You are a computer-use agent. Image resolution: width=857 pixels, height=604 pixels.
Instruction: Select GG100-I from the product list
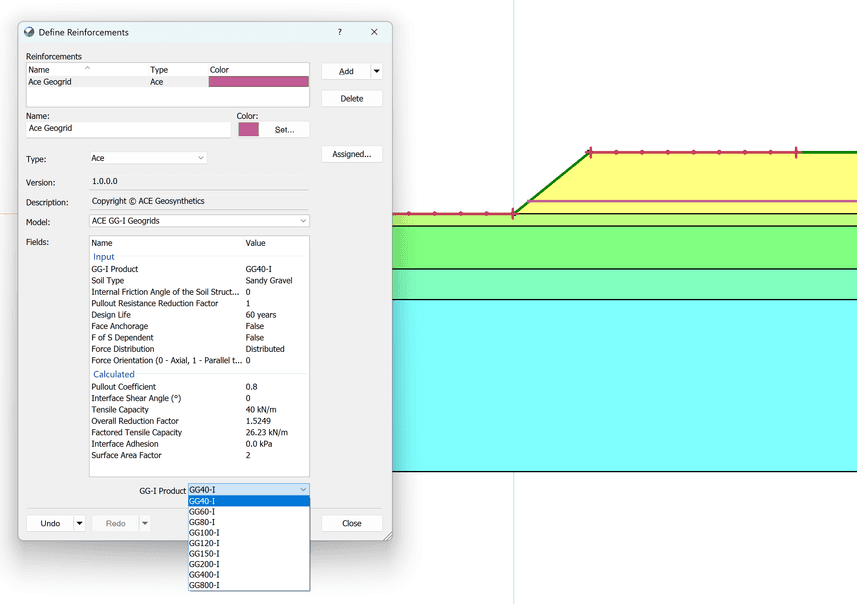[x=249, y=532]
